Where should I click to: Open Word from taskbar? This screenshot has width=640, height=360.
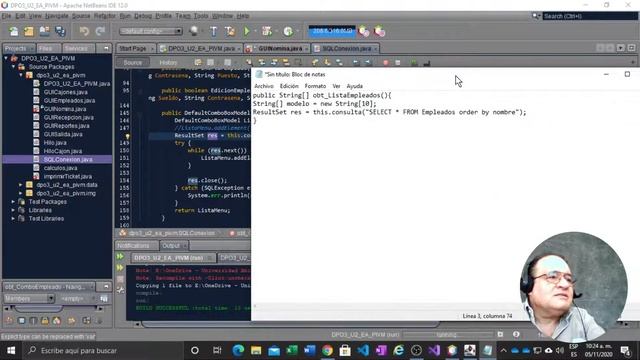(310, 351)
